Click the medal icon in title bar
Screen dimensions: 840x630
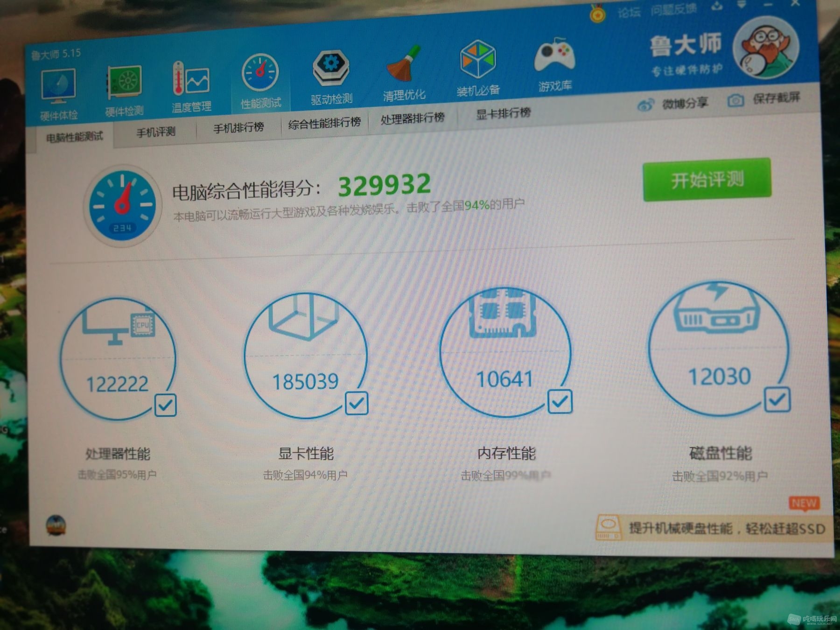597,14
